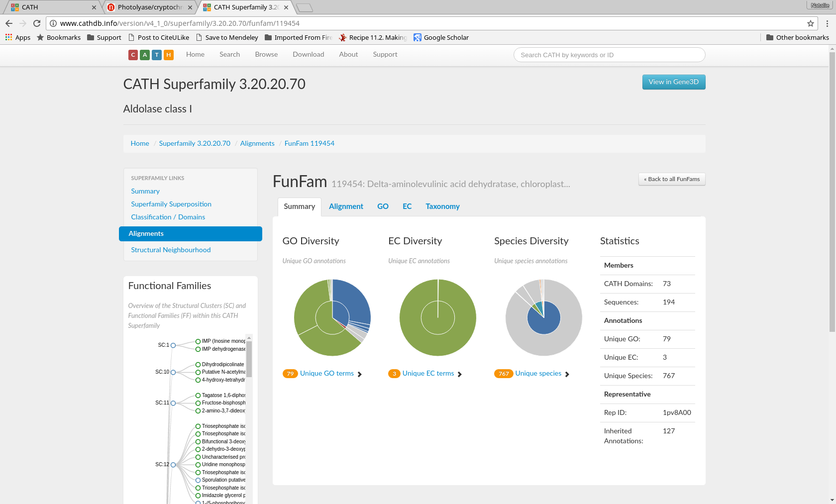Bookmark this page with star icon

[811, 23]
